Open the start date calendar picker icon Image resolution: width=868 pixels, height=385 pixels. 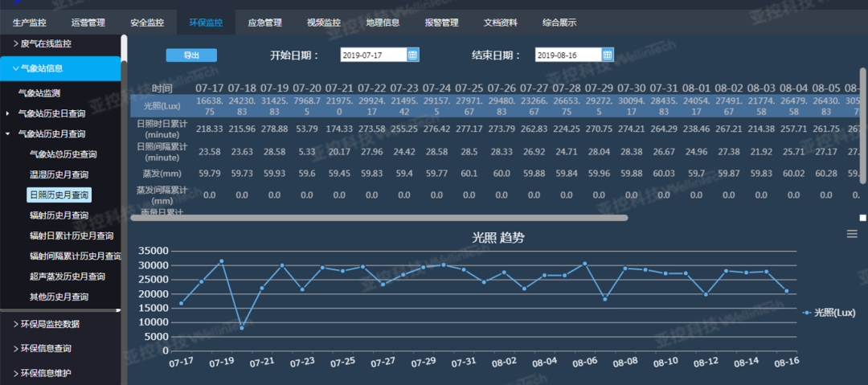pyautogui.click(x=412, y=55)
